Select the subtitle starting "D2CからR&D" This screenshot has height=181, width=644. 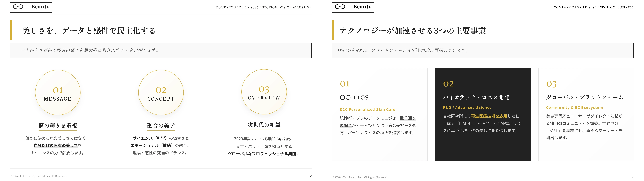(403, 50)
